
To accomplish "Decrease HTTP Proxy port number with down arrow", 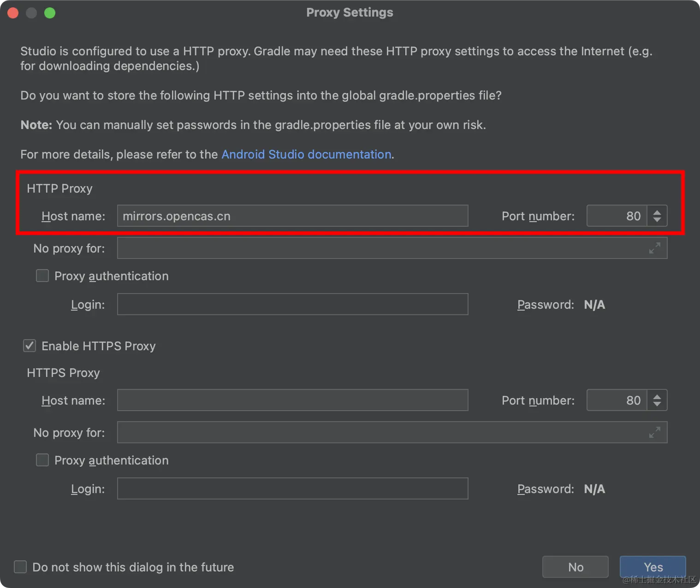I will point(657,220).
